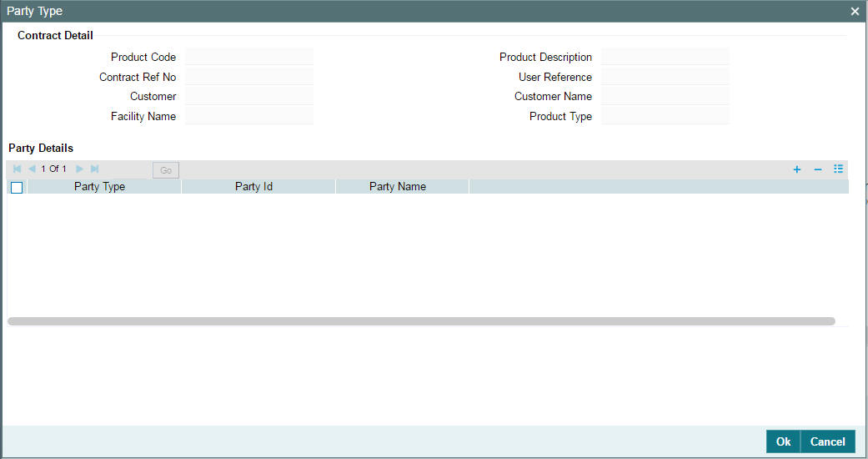Click the Contract Detail section heading
The image size is (868, 459).
pyautogui.click(x=55, y=35)
